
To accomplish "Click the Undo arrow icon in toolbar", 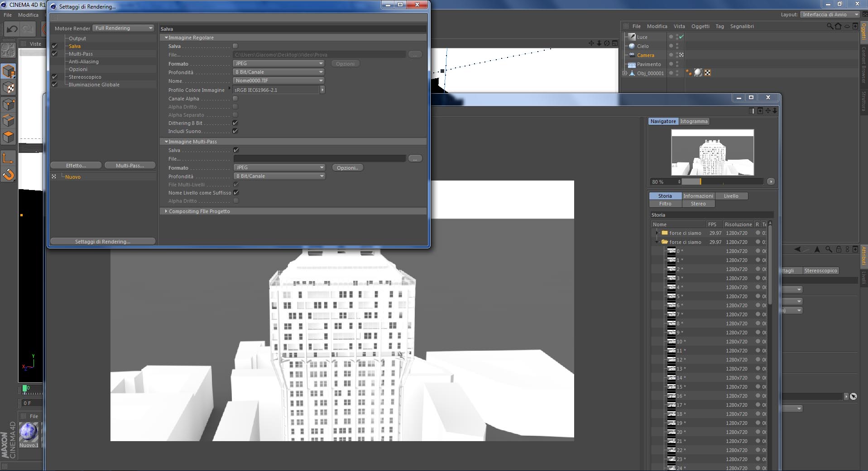I will click(12, 29).
